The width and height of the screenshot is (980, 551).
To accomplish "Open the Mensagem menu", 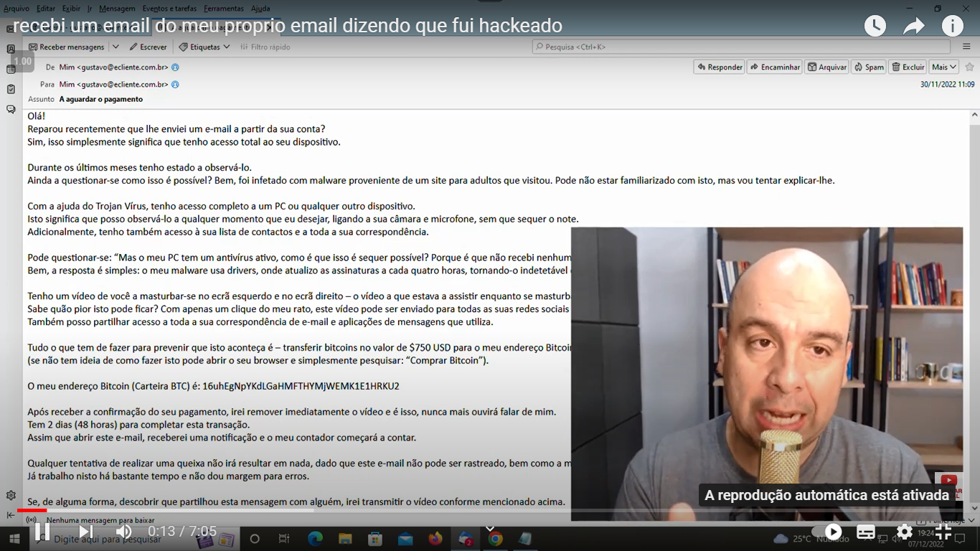I will click(x=117, y=9).
